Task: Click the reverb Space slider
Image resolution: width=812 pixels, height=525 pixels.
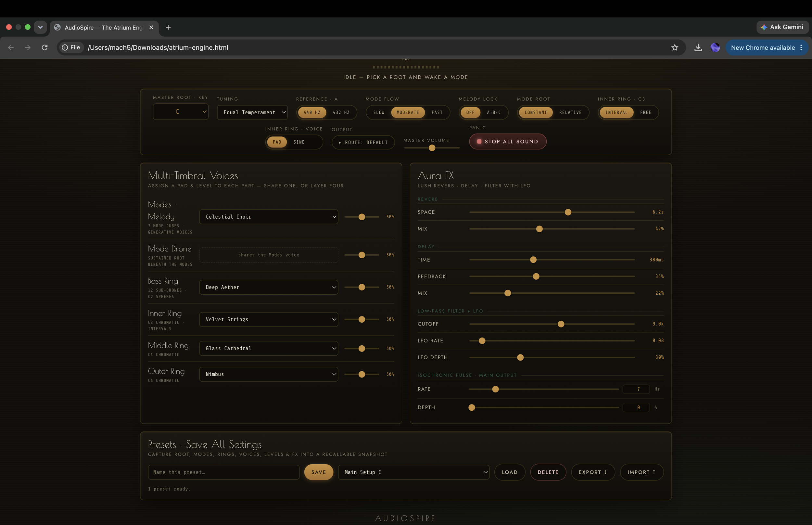Action: tap(552, 212)
